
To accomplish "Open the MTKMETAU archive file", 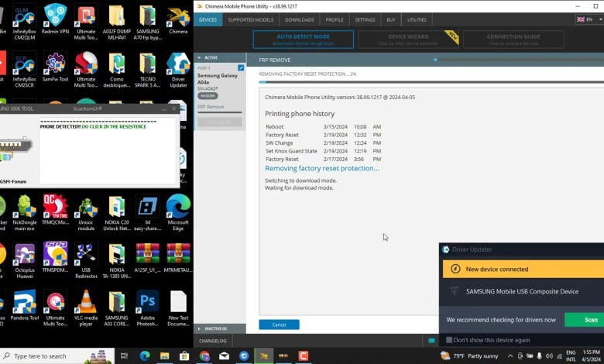I will tap(178, 258).
